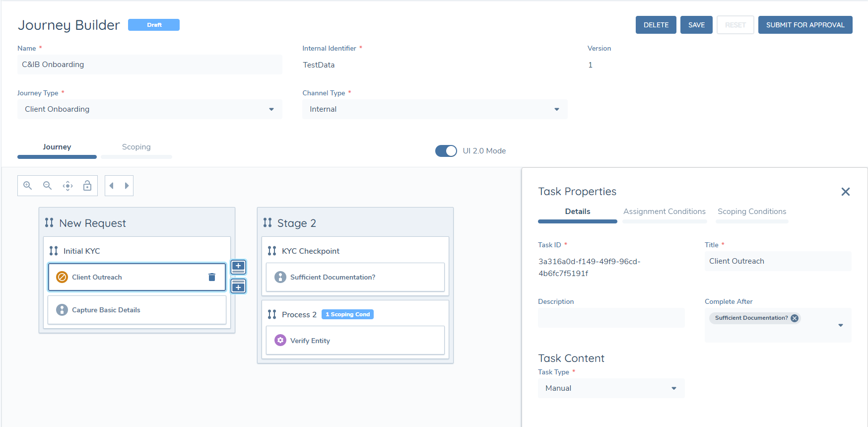Click the right arrow navigation icon
The image size is (868, 427).
tap(127, 186)
